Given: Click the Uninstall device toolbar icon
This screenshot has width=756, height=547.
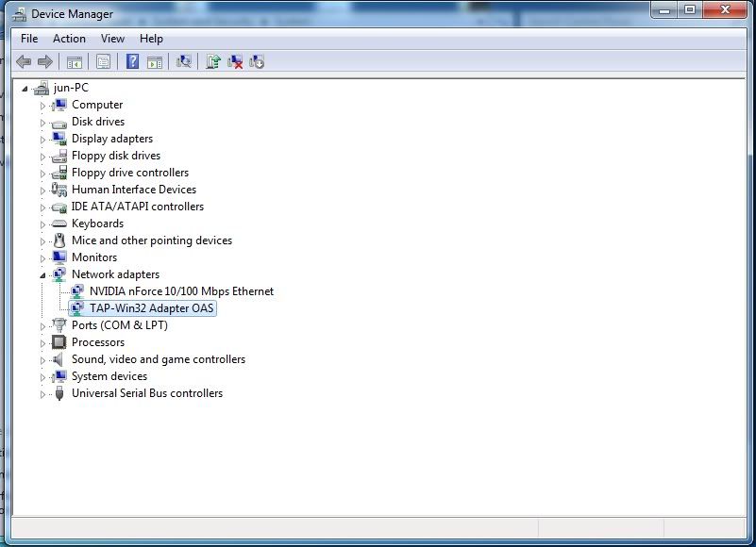Looking at the screenshot, I should coord(235,62).
